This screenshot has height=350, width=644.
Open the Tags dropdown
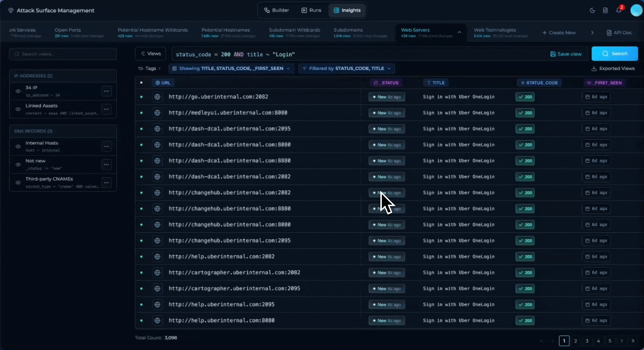click(150, 69)
